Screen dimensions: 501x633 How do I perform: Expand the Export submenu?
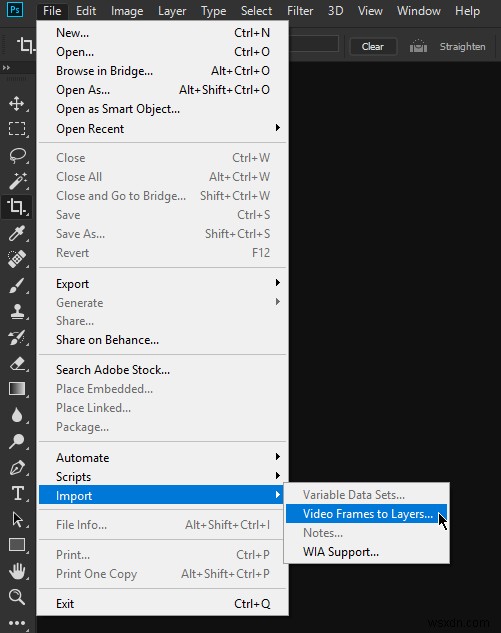click(162, 283)
